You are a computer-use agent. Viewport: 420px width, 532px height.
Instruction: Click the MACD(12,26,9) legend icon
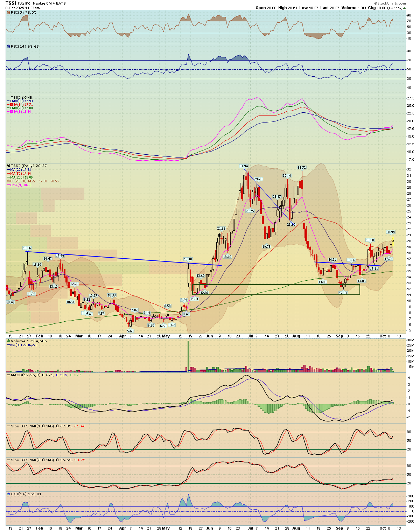pos(8,375)
